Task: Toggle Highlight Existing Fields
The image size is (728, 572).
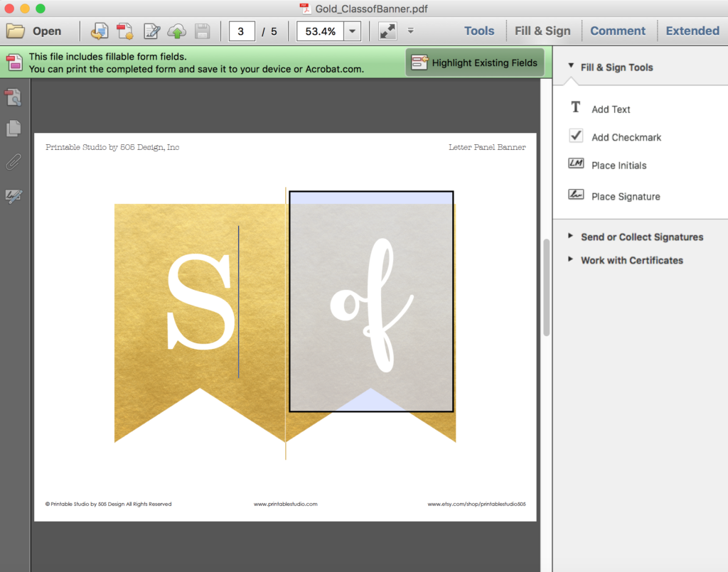Action: pos(474,63)
